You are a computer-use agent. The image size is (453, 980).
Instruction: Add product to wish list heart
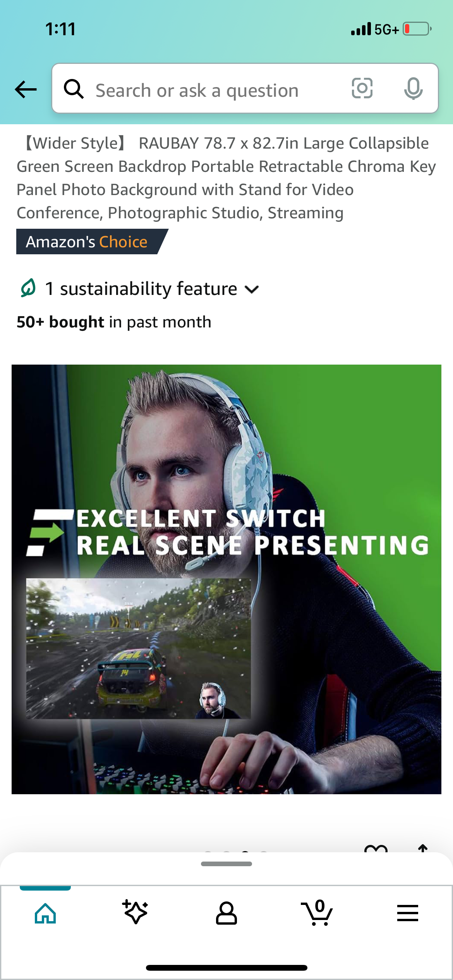coord(376,848)
